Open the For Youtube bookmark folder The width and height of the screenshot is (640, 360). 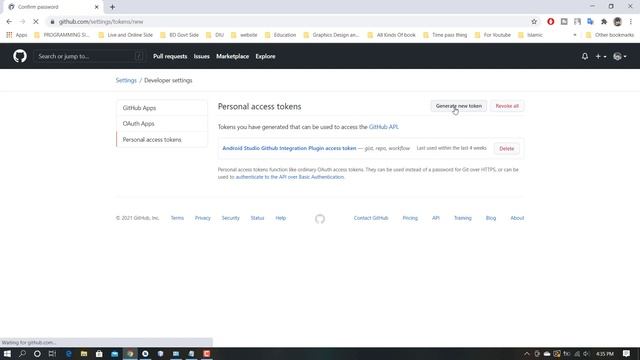click(x=493, y=35)
